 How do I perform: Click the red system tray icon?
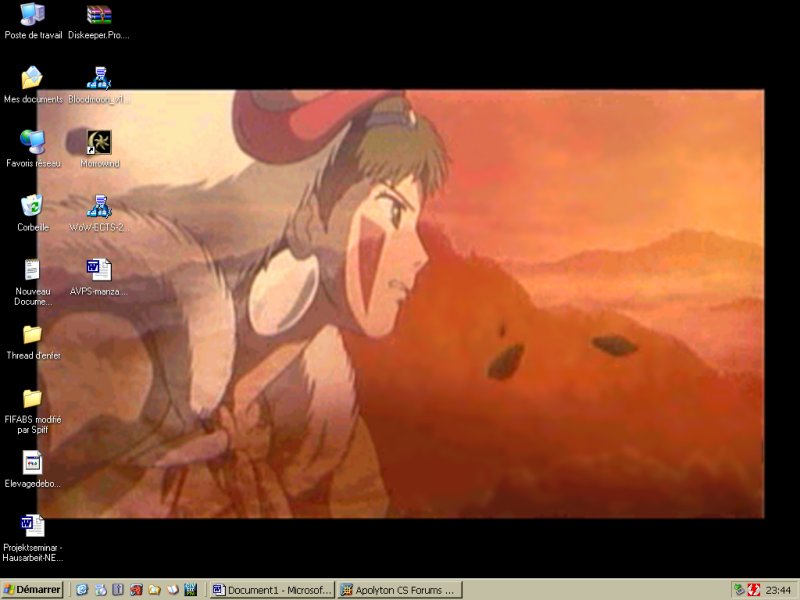754,590
